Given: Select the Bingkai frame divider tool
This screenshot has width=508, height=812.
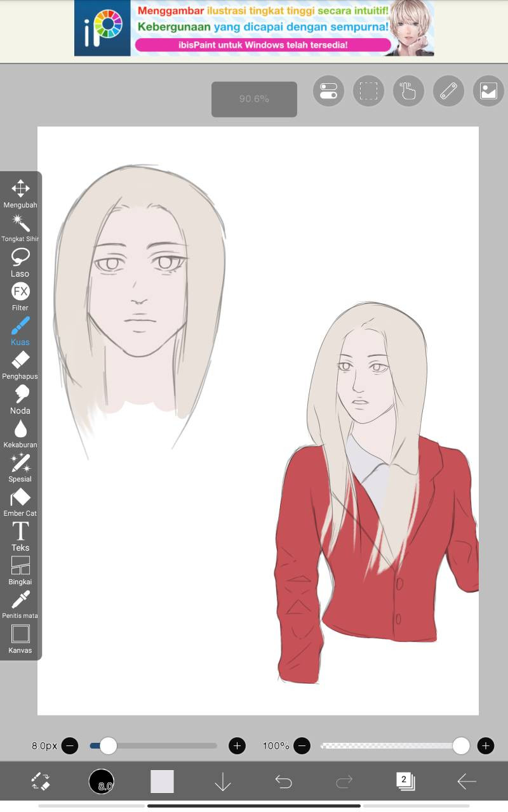Looking at the screenshot, I should click(x=20, y=570).
